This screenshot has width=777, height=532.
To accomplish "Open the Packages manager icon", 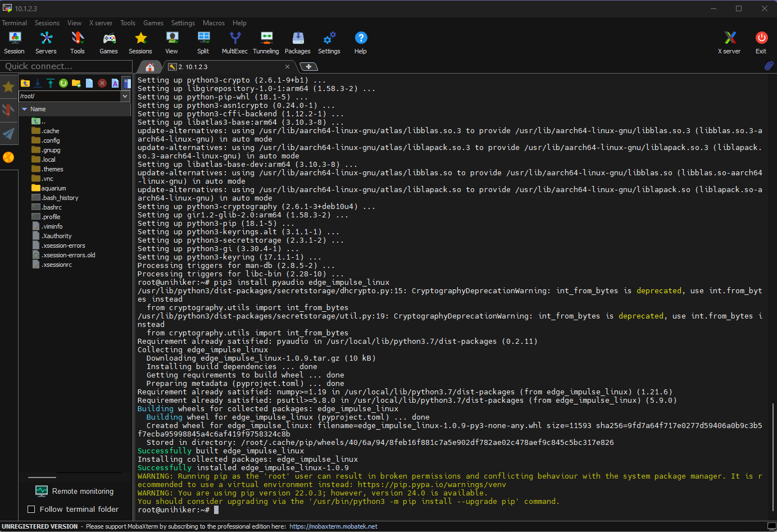I will [297, 43].
